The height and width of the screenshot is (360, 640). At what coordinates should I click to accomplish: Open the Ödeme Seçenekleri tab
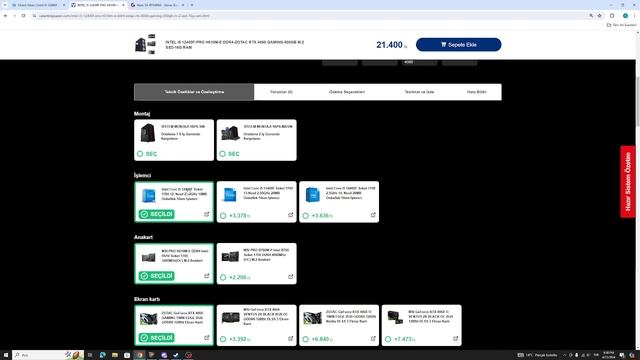347,92
